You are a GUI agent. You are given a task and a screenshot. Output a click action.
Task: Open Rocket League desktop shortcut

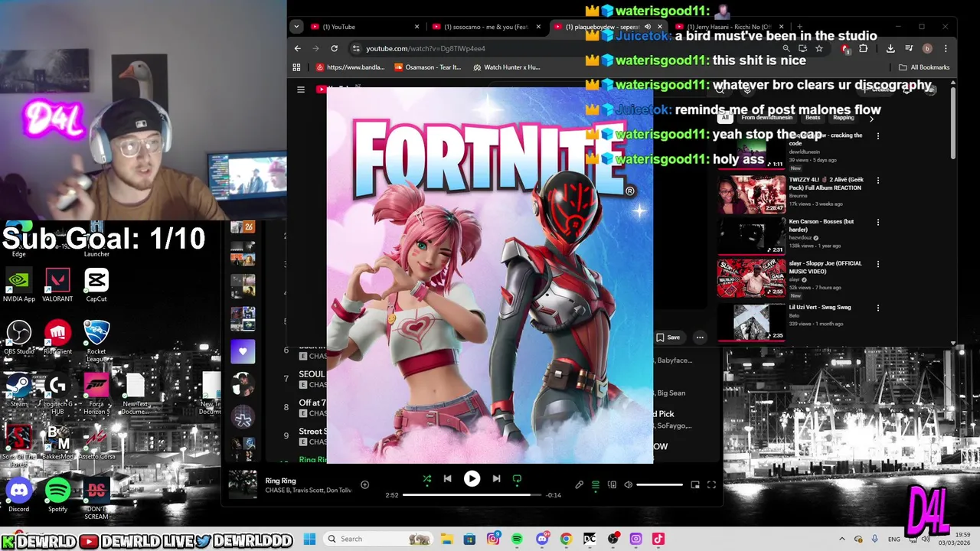(x=96, y=341)
